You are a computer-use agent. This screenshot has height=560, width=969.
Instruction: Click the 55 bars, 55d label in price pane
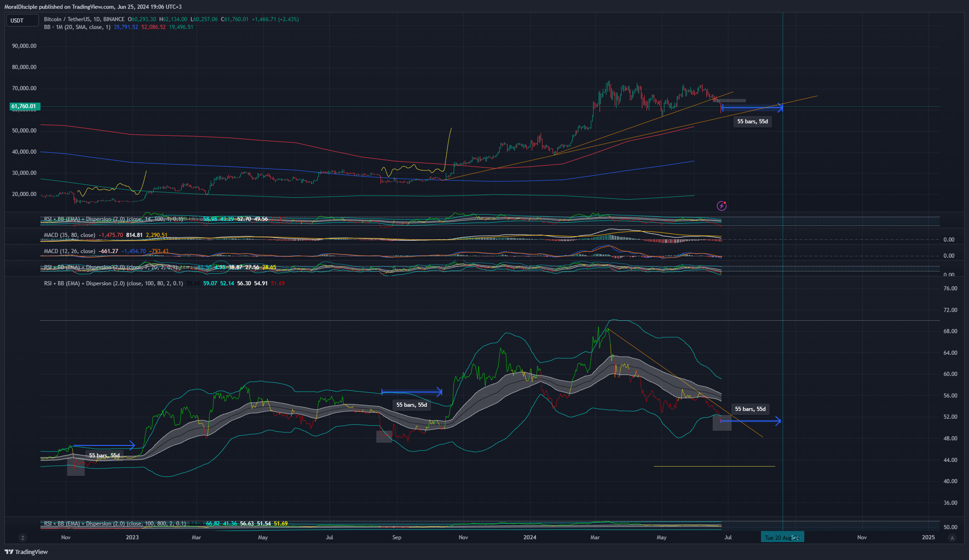752,121
